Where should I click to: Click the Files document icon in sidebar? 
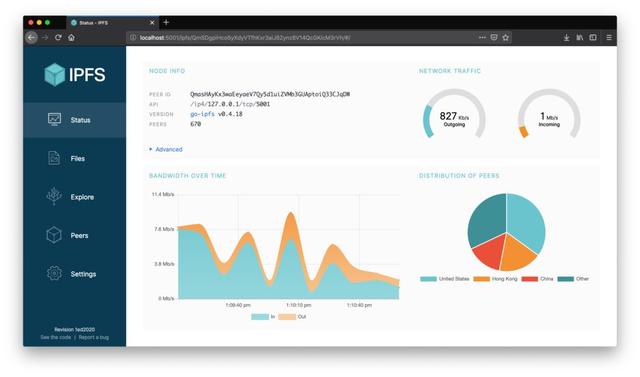pyautogui.click(x=54, y=158)
